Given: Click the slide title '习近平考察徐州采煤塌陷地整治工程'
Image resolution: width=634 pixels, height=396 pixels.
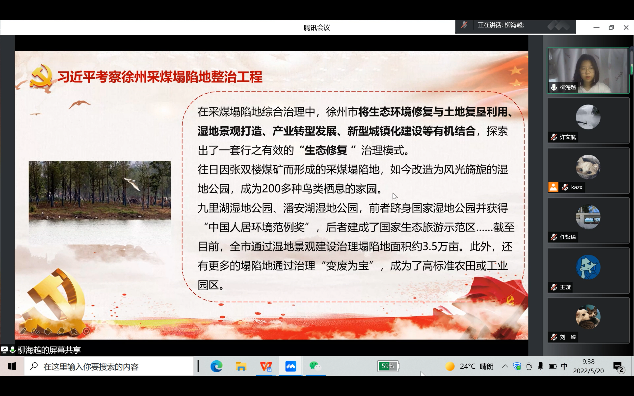Looking at the screenshot, I should pos(160,76).
